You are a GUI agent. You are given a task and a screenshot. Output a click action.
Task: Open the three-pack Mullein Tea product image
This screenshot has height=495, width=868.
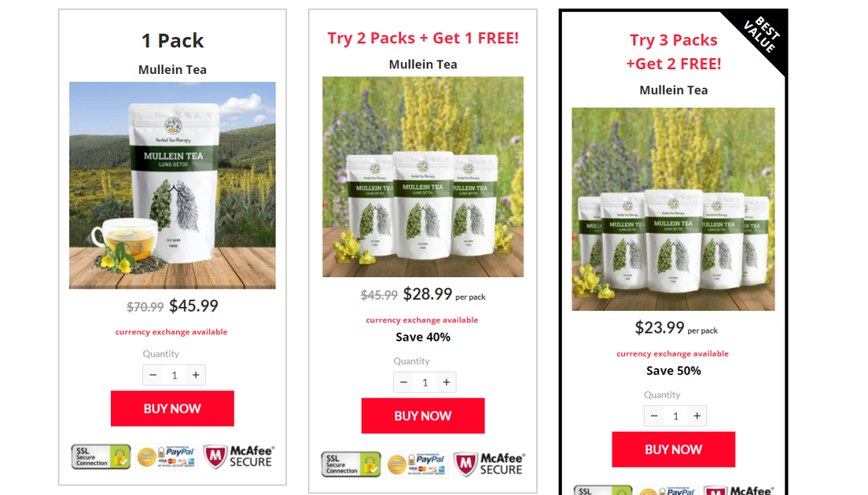pyautogui.click(x=423, y=177)
